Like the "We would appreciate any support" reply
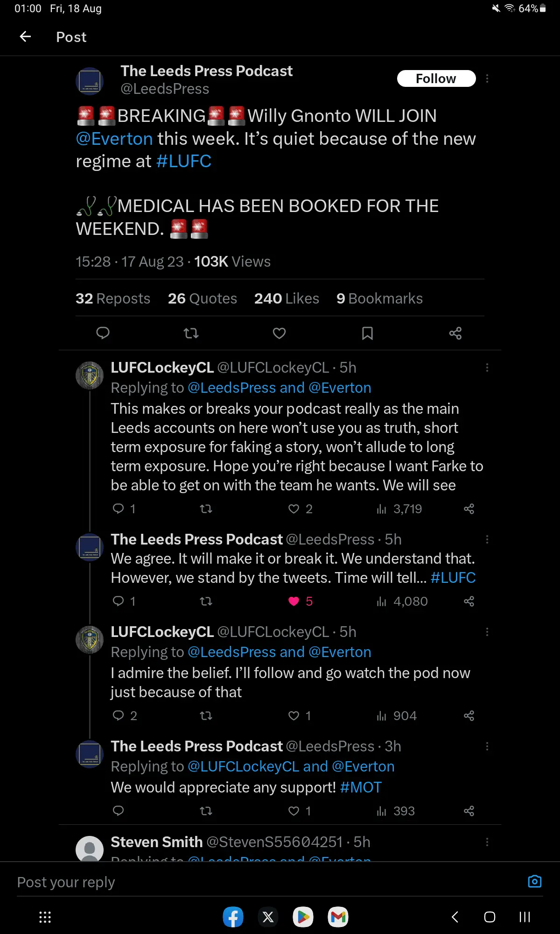The height and width of the screenshot is (934, 560). [x=294, y=811]
